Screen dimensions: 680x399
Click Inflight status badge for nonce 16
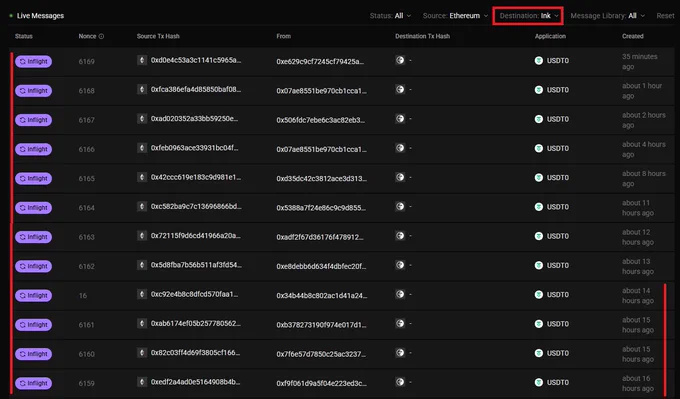pos(33,295)
